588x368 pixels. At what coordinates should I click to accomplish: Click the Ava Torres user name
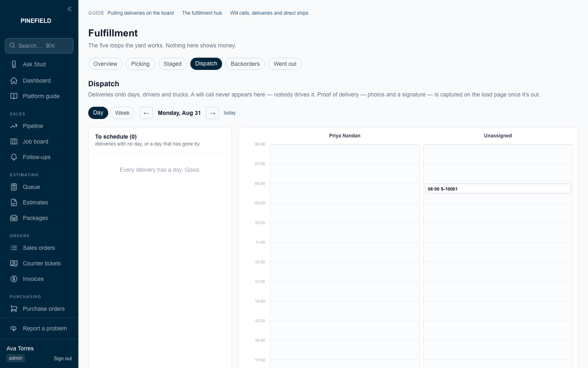point(20,348)
